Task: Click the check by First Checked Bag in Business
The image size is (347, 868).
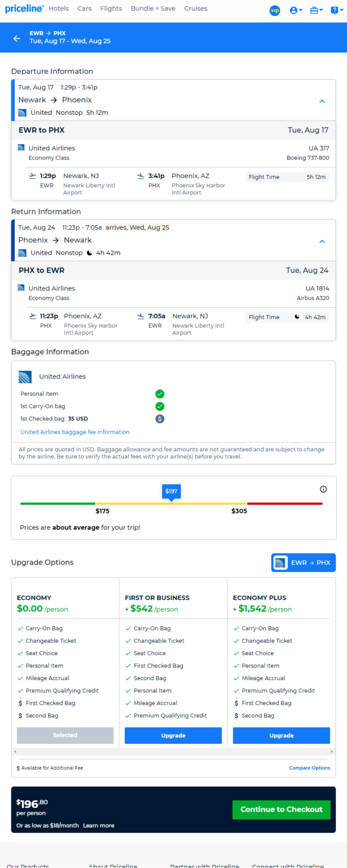Action: pos(128,666)
